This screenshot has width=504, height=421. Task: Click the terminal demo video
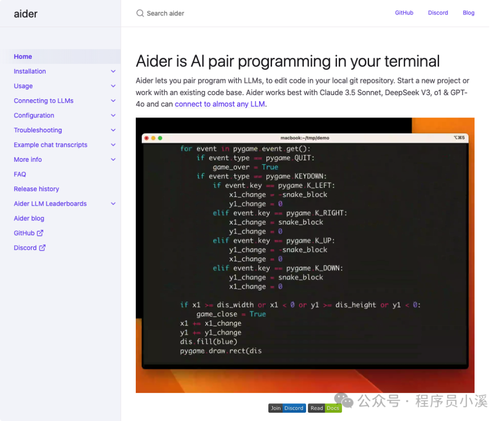point(305,255)
